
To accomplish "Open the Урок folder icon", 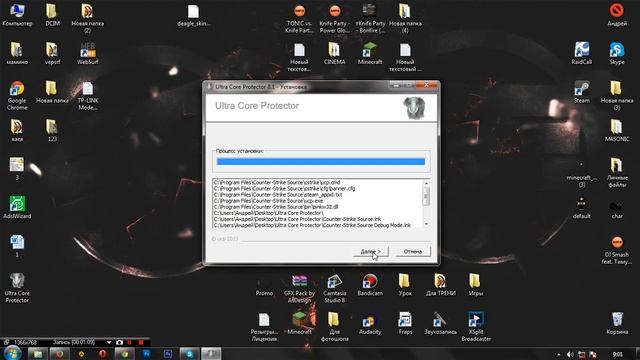I will pyautogui.click(x=405, y=284).
